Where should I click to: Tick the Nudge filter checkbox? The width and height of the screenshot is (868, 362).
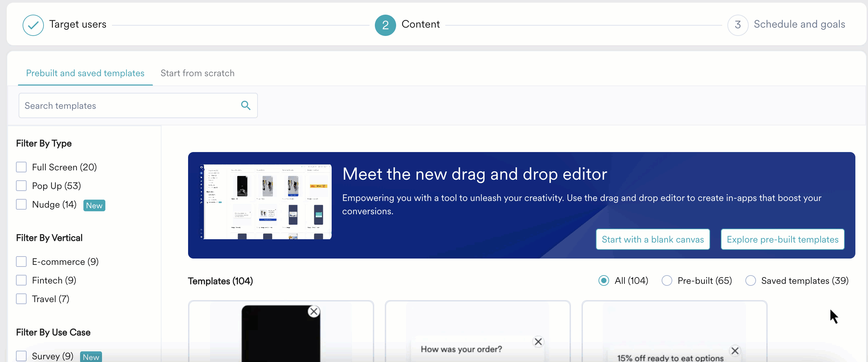tap(21, 204)
